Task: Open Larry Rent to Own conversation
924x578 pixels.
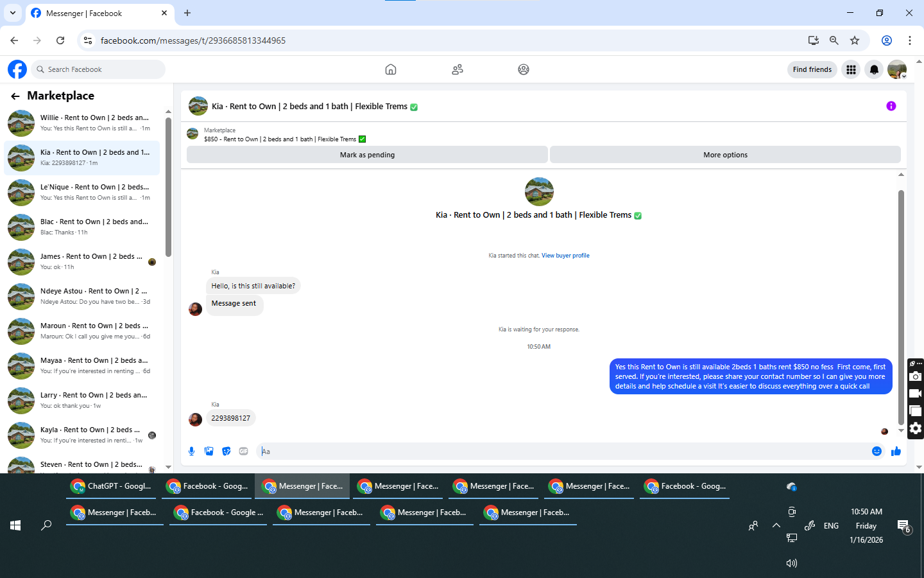Action: tap(82, 401)
